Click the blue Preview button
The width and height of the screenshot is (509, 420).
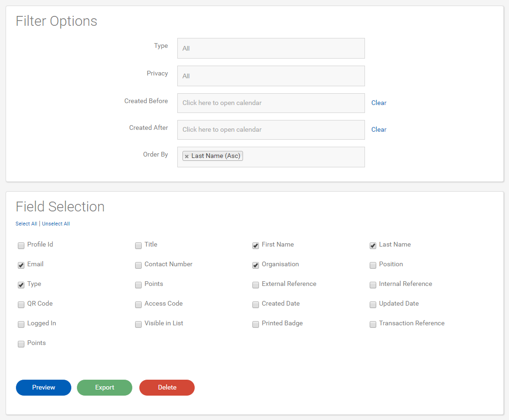point(44,388)
